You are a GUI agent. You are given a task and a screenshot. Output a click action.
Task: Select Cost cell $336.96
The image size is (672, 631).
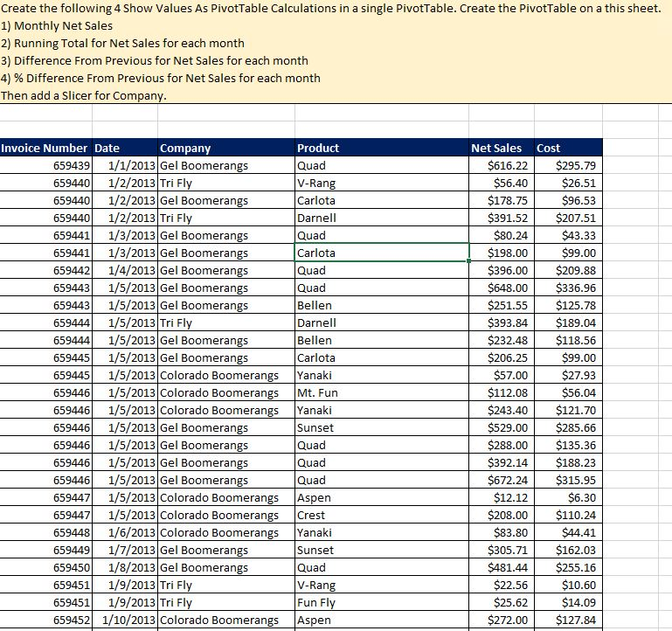click(x=568, y=288)
